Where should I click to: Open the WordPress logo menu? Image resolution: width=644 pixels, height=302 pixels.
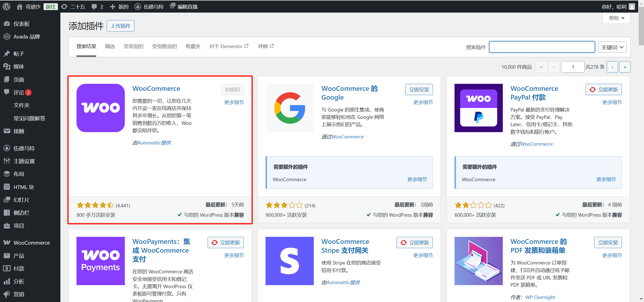click(6, 6)
